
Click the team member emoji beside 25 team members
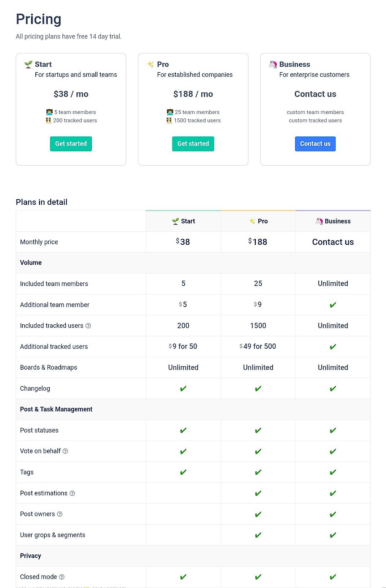[x=170, y=112]
